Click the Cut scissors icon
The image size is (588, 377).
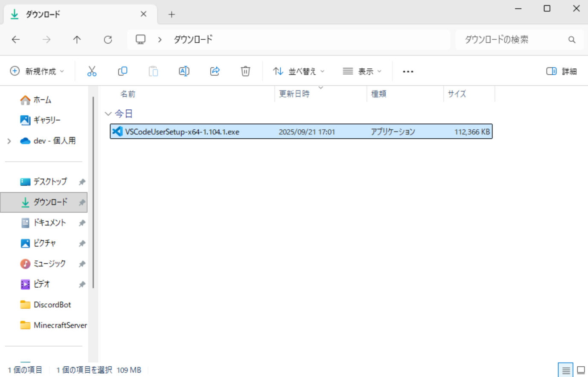[x=92, y=71]
